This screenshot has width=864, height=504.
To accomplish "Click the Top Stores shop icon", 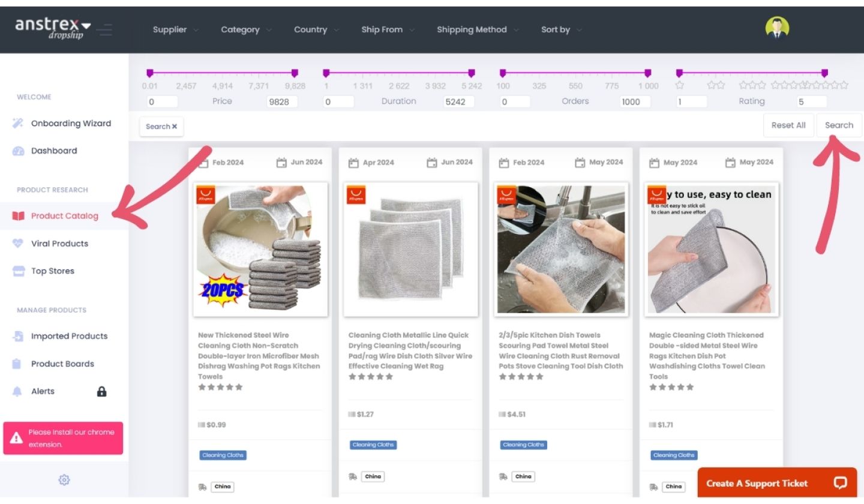I will (x=18, y=271).
